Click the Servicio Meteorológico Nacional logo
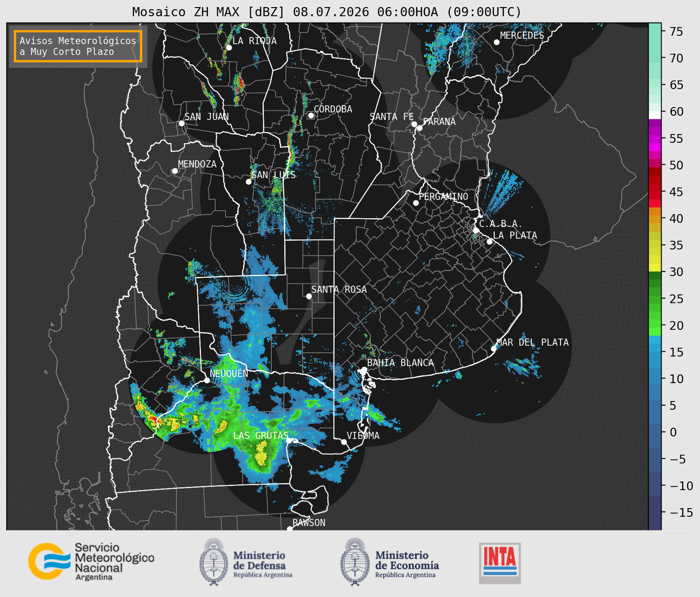This screenshot has height=597, width=700. [91, 561]
